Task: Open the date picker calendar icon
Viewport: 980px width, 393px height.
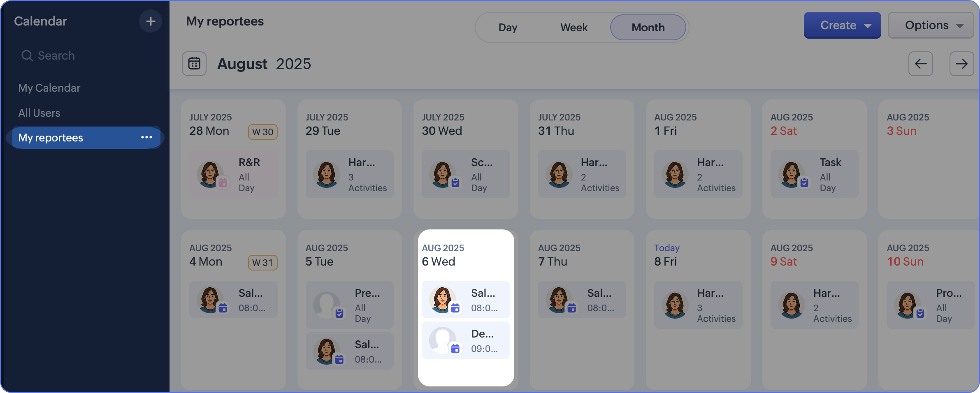Action: [x=194, y=64]
